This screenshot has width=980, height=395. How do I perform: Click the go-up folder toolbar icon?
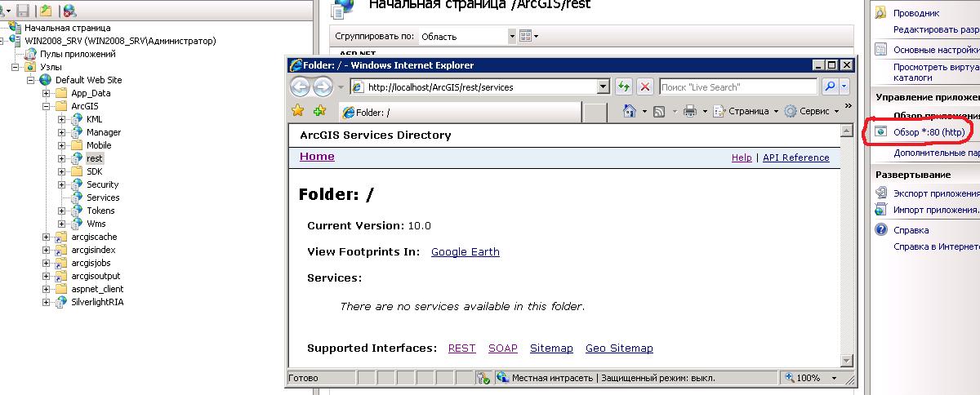tap(46, 11)
